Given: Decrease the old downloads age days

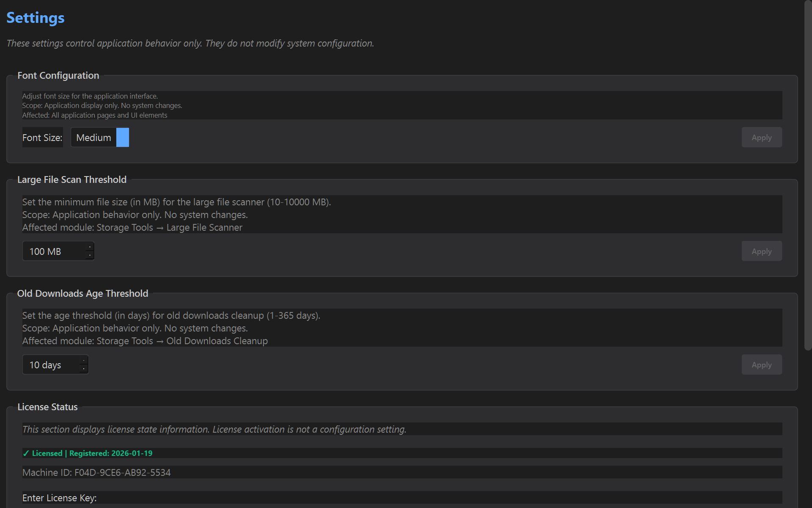Looking at the screenshot, I should (84, 369).
